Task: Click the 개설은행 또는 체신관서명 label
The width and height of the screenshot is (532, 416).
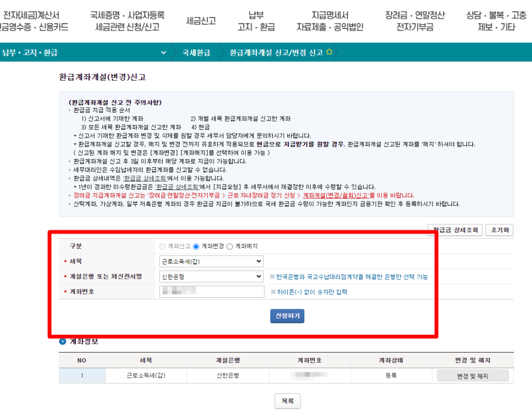Action: [x=105, y=277]
